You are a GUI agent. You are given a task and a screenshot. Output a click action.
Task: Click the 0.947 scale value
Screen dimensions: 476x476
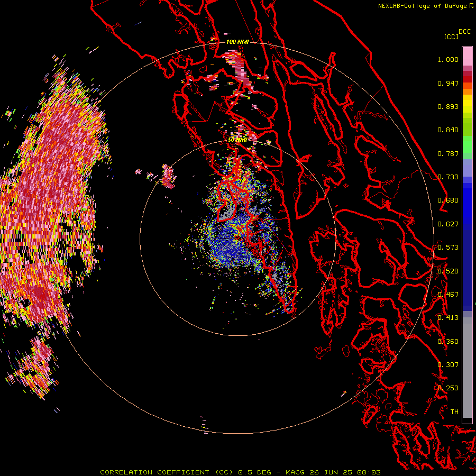[x=448, y=83]
